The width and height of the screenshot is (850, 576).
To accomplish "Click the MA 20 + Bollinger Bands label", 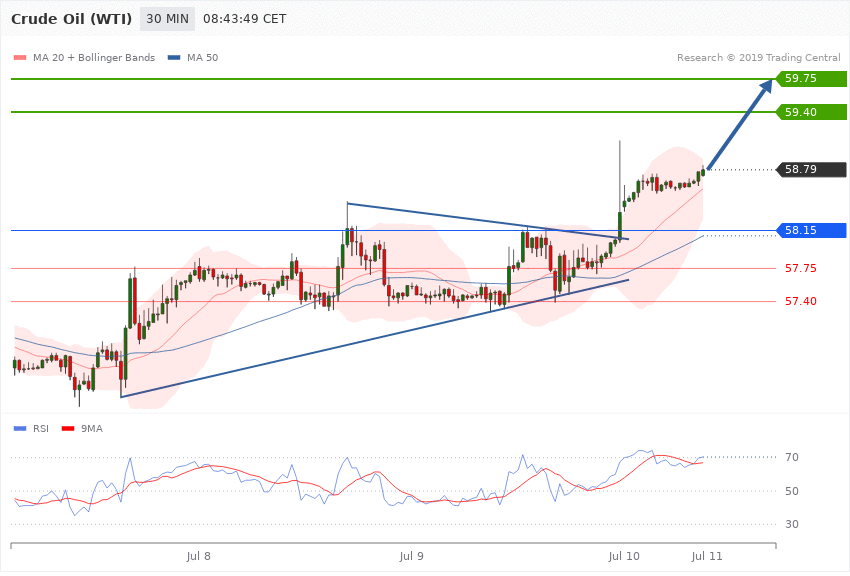I will 94,57.
